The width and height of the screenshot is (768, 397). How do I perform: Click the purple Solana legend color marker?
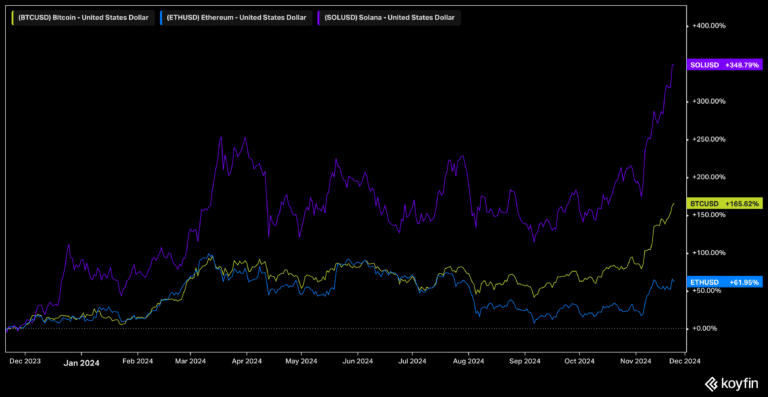[318, 18]
